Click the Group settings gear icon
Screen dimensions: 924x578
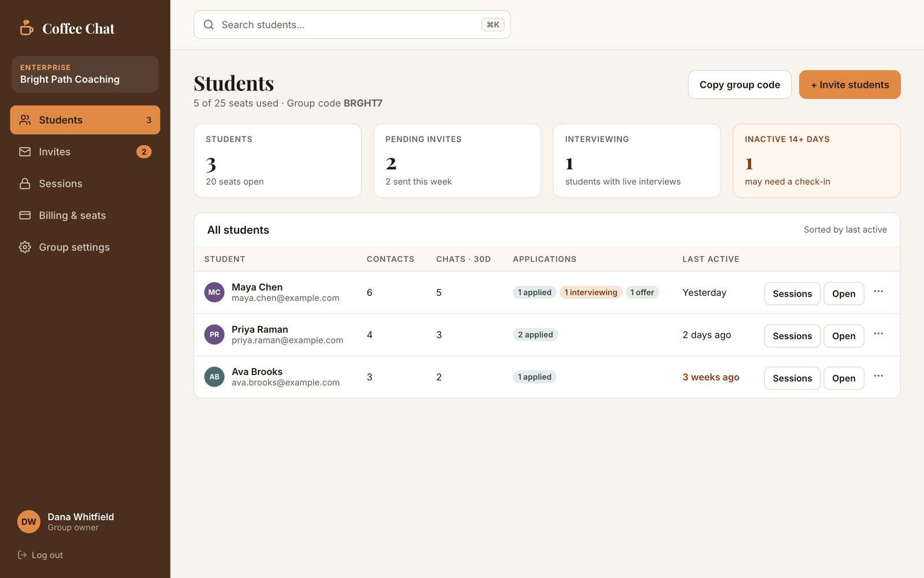tap(25, 247)
